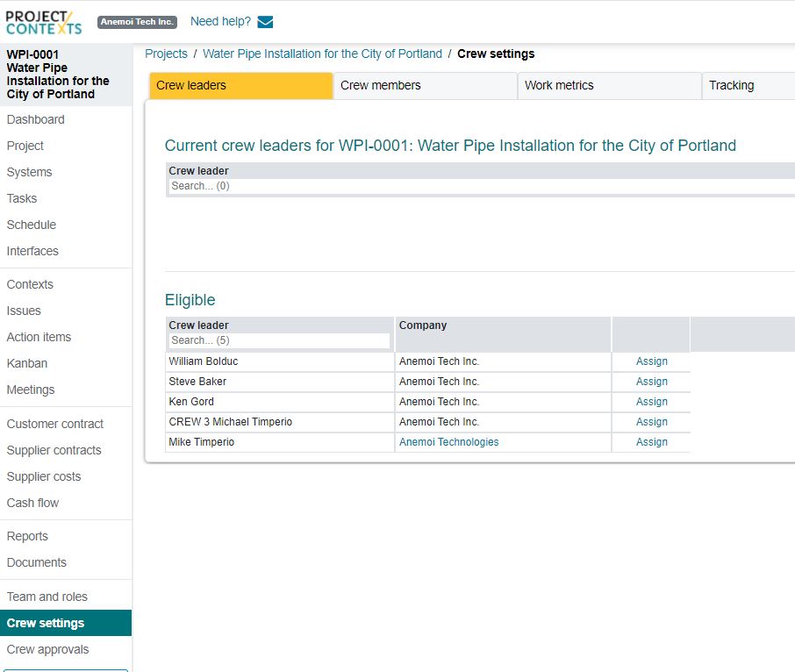Assign Mike Timperio as crew leader
The width and height of the screenshot is (795, 672).
[651, 442]
